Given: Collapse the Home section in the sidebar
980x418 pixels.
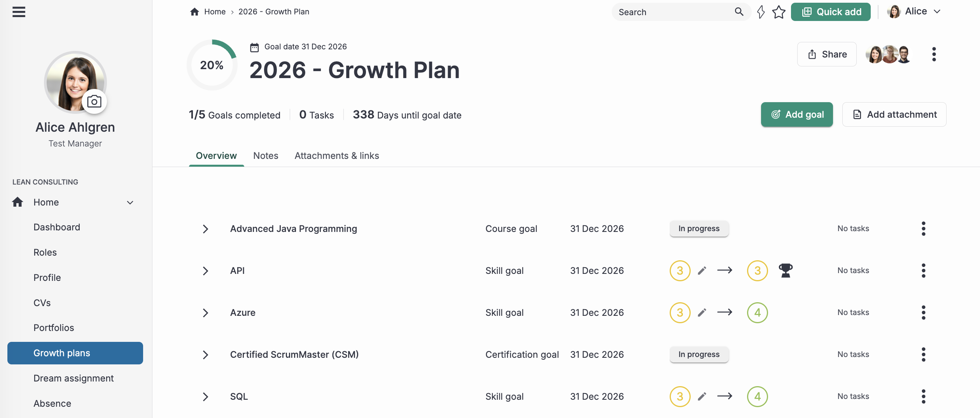Looking at the screenshot, I should click(x=129, y=202).
